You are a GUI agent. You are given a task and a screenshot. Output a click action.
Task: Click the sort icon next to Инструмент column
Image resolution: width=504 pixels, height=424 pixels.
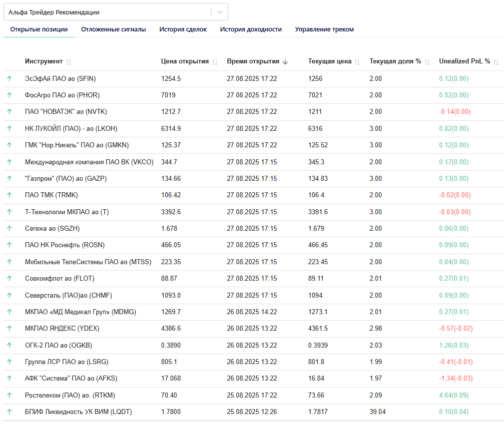pos(68,62)
